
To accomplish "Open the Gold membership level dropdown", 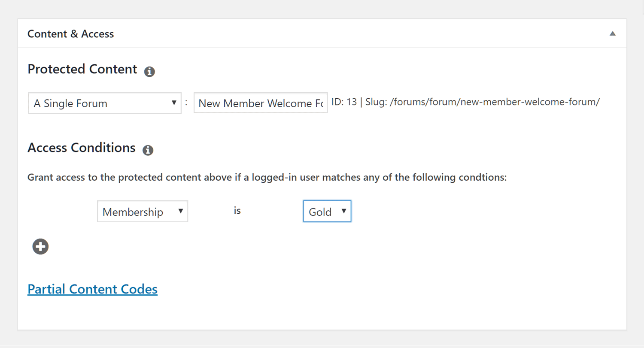I will click(327, 211).
